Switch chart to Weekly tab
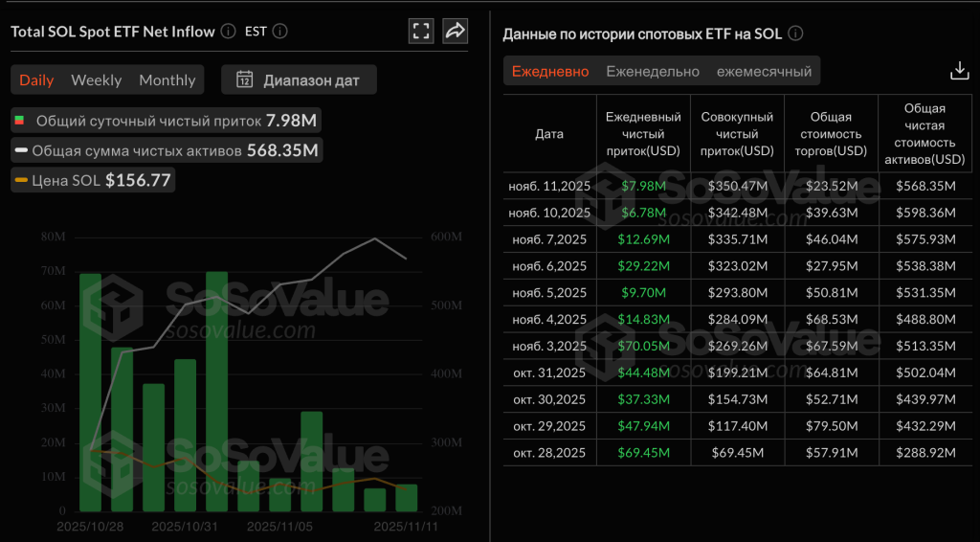 tap(96, 80)
